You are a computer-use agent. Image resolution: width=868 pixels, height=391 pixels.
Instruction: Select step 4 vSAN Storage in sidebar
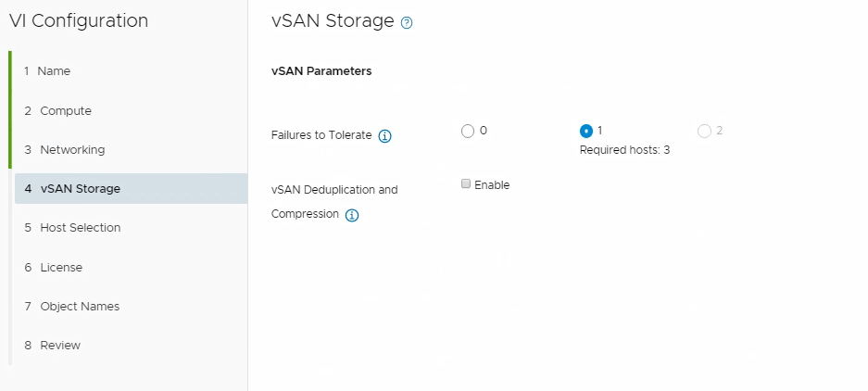click(x=80, y=189)
